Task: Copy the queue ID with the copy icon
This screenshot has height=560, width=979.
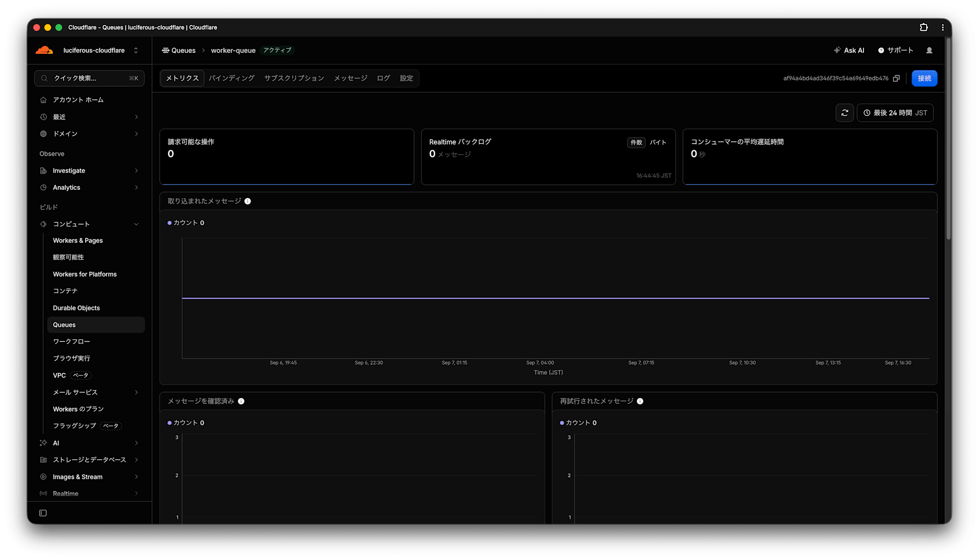Action: point(896,78)
